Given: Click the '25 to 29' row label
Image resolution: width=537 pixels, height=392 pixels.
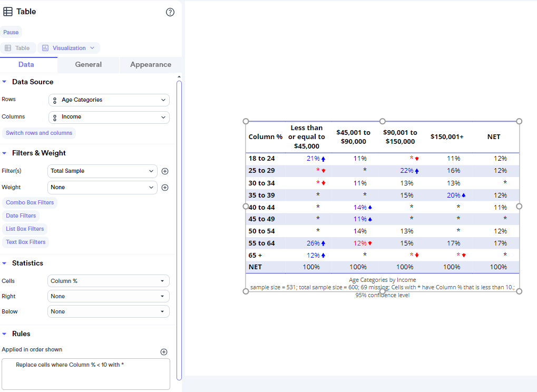Looking at the screenshot, I should click(x=262, y=171).
